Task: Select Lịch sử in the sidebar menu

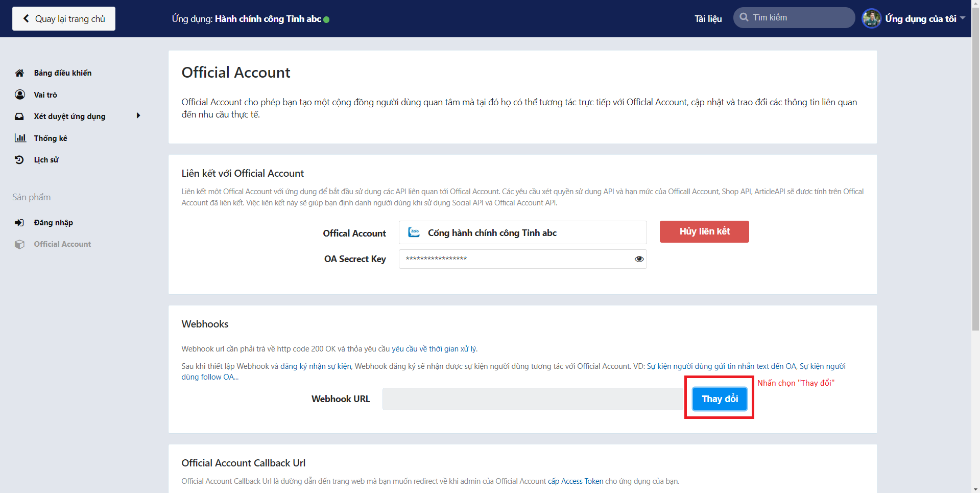Action: [46, 160]
